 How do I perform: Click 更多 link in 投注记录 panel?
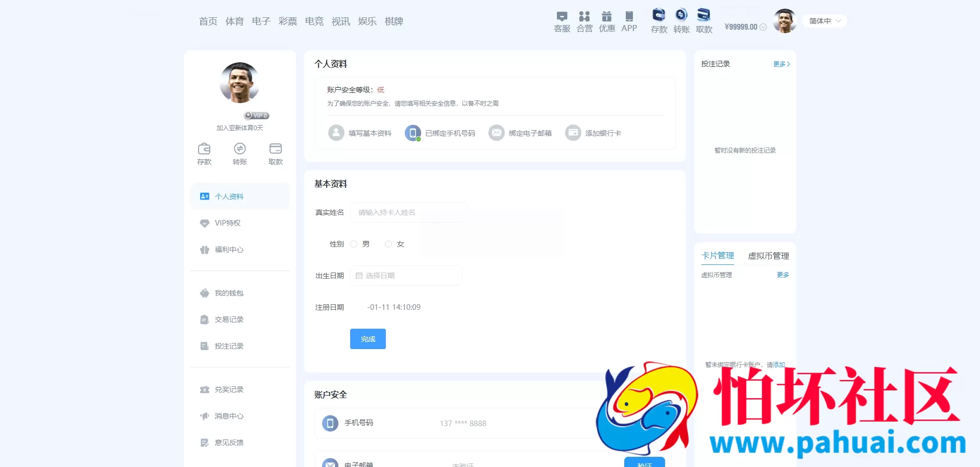point(781,64)
